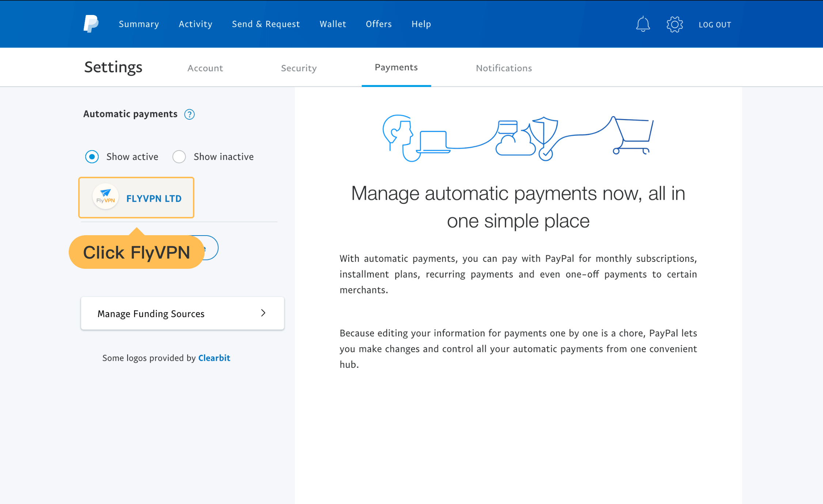
Task: Open the settings gear icon
Action: 674,24
